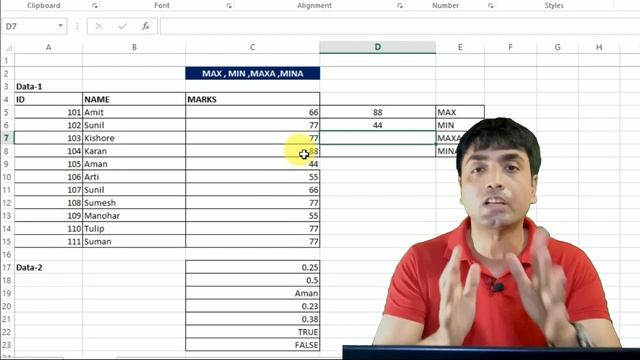This screenshot has width=640, height=360.
Task: Click the ID cell 105
Action: (49, 164)
